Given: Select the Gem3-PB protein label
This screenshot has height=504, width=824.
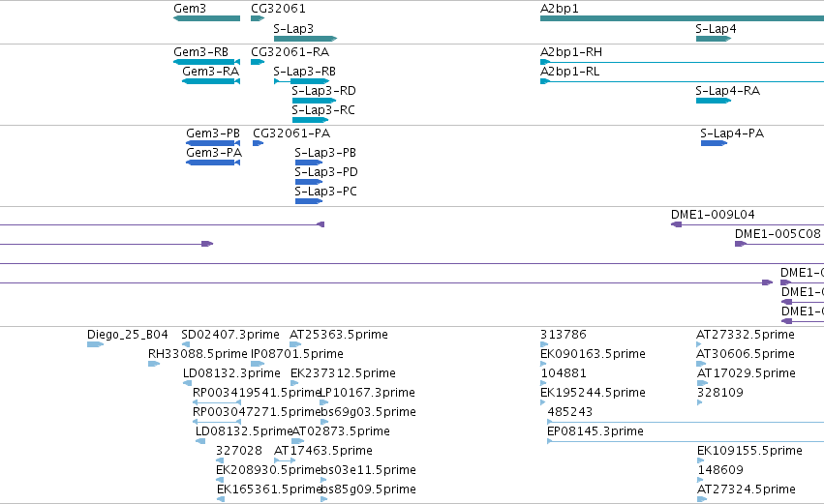Looking at the screenshot, I should pyautogui.click(x=213, y=133).
